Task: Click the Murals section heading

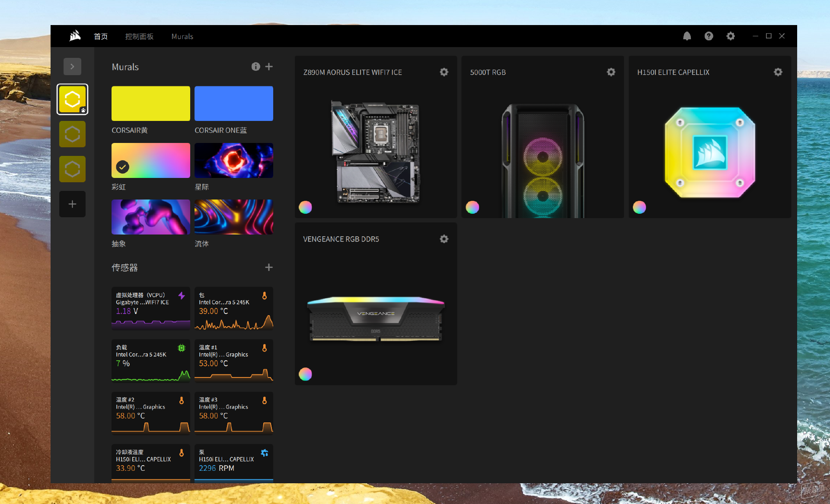Action: pos(125,67)
